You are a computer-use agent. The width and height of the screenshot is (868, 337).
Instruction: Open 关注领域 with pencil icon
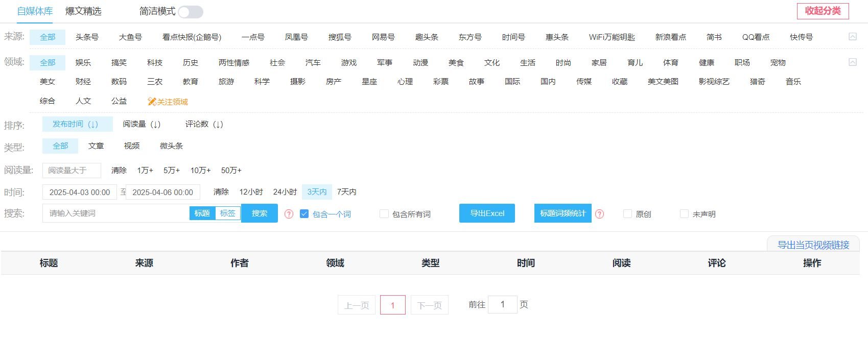tap(168, 102)
